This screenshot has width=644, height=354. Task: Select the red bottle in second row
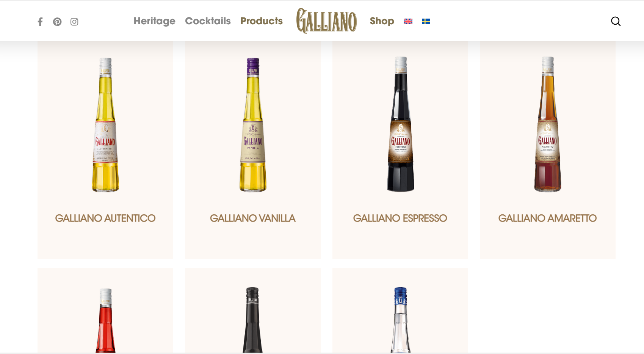tap(105, 321)
